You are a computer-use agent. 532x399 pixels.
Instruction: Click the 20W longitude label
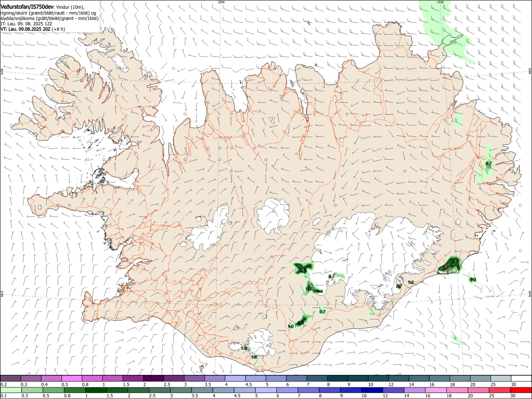click(x=221, y=2)
